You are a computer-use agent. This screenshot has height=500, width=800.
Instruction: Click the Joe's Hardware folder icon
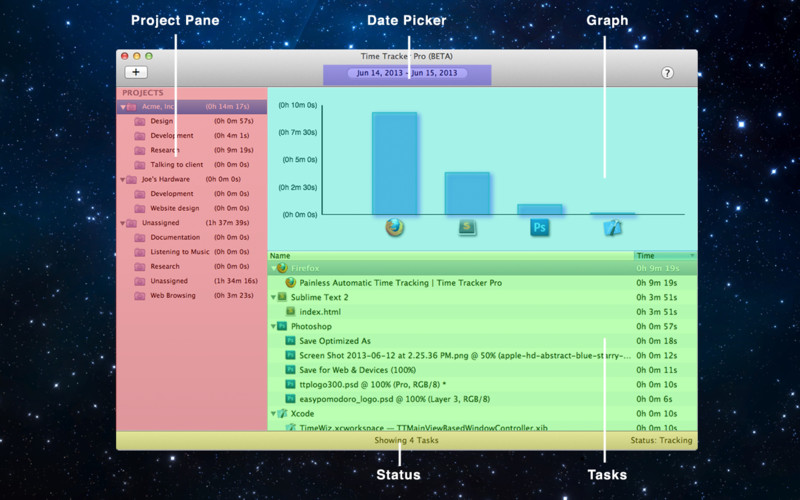click(131, 180)
